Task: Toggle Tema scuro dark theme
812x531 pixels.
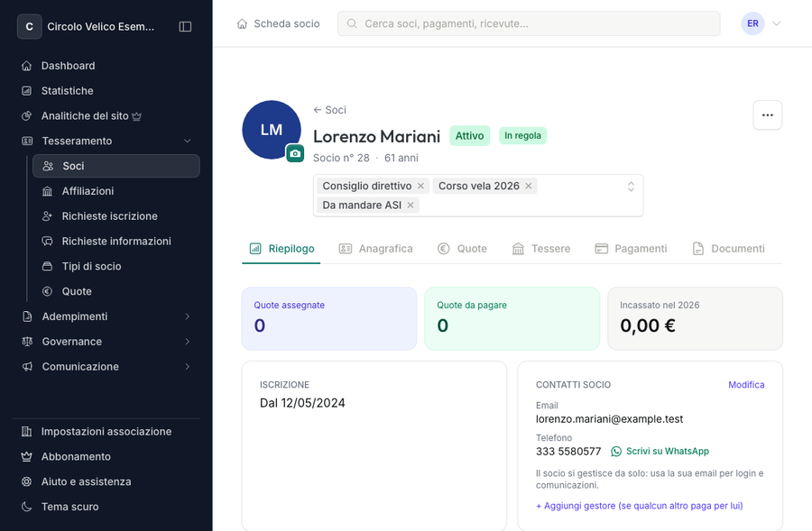Action: 106,507
